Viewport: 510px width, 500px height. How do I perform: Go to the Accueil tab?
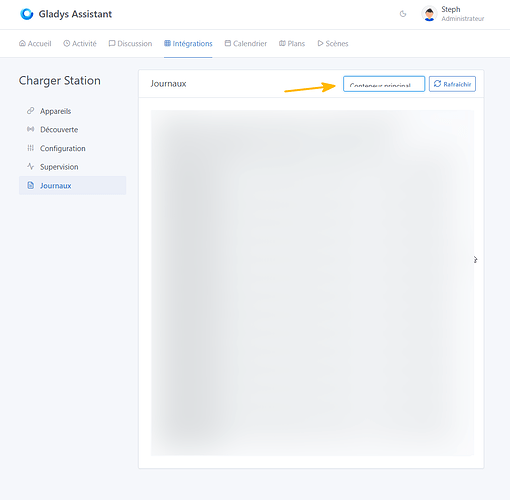coord(35,44)
